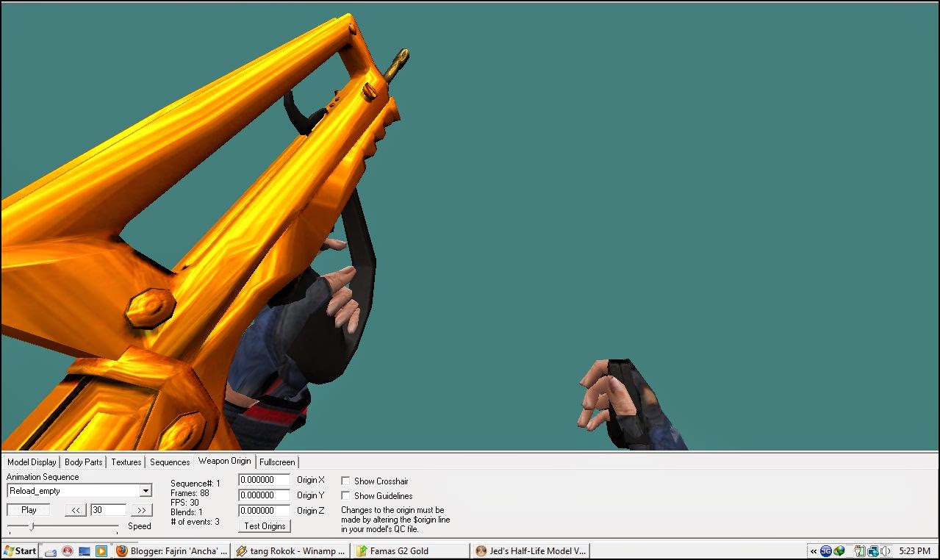Open the Fullscreen tab

click(x=277, y=462)
